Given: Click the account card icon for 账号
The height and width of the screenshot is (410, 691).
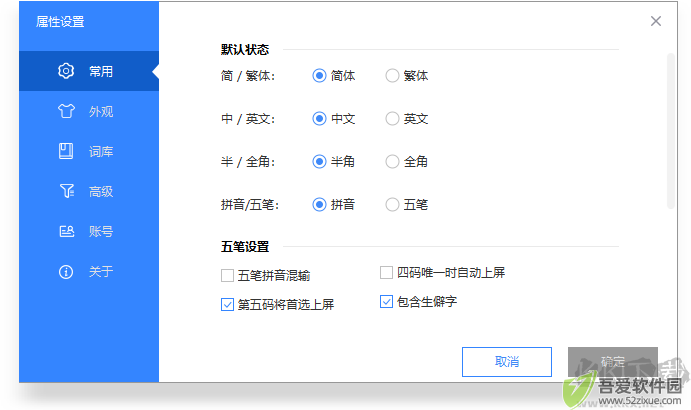Looking at the screenshot, I should tap(67, 231).
